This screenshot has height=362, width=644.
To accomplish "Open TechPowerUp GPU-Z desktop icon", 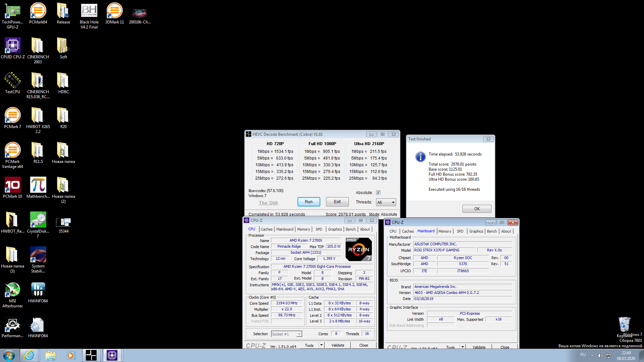I will click(x=12, y=15).
